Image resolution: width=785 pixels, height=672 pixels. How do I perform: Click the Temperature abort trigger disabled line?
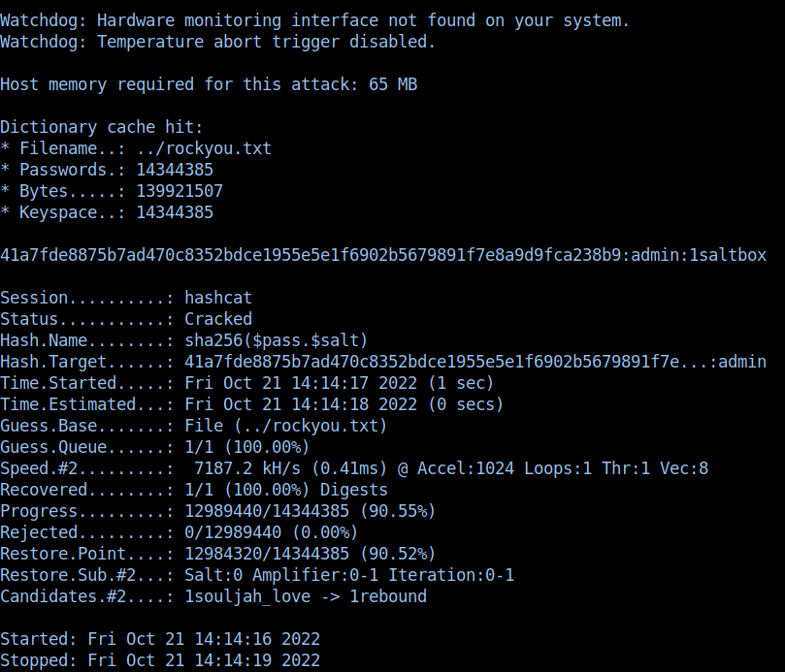[x=217, y=42]
